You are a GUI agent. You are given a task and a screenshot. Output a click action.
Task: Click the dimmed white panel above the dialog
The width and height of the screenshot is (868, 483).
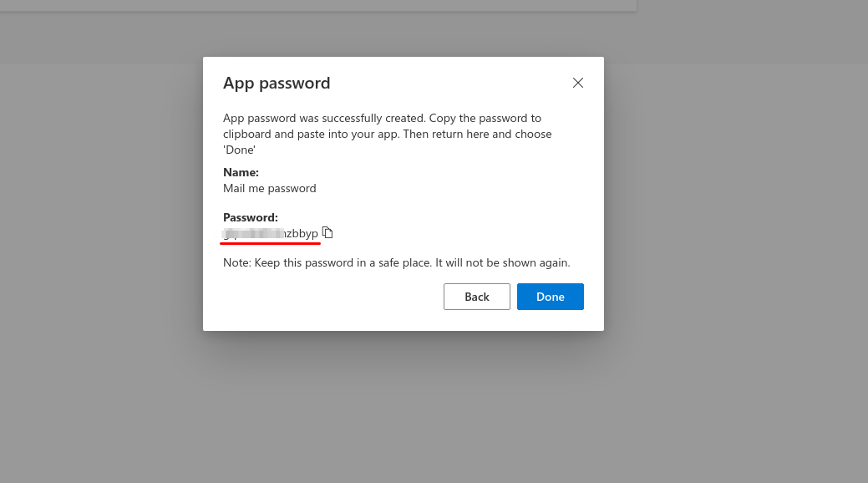(334, 4)
